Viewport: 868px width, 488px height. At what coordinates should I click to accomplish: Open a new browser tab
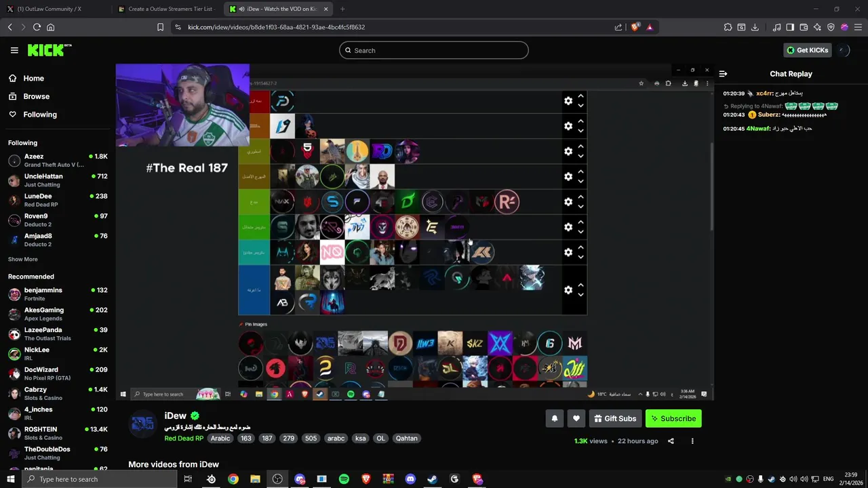342,9
